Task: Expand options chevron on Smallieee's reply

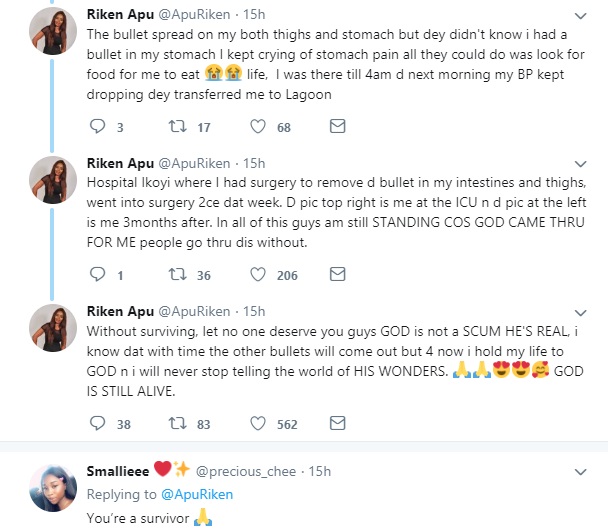Action: pos(582,471)
